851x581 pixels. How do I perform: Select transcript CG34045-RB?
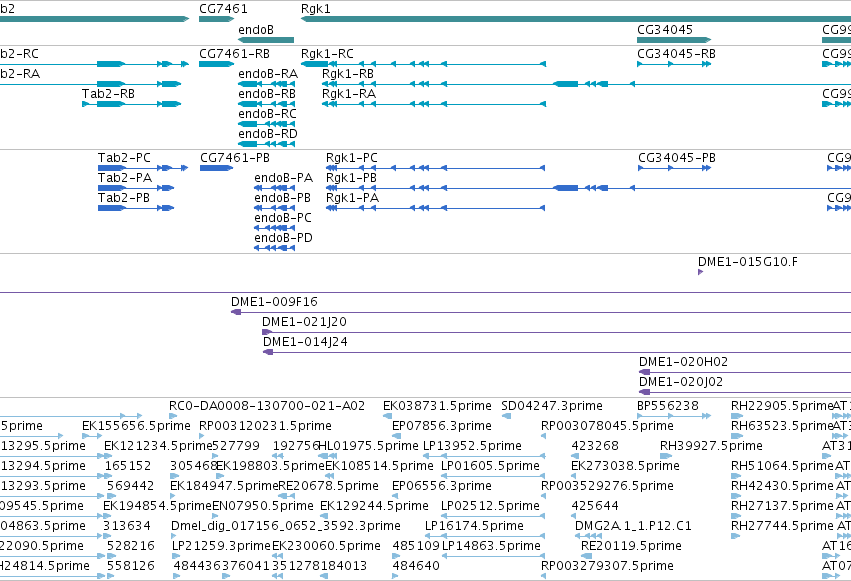(x=676, y=54)
